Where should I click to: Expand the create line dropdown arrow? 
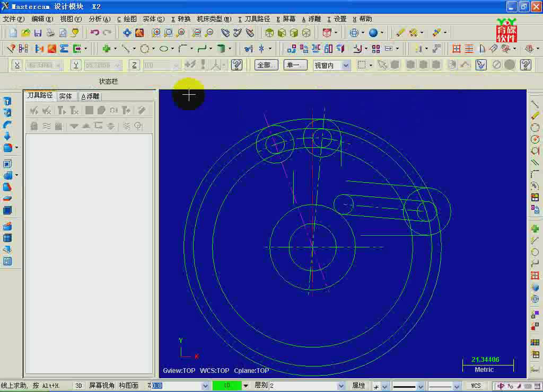pos(134,49)
